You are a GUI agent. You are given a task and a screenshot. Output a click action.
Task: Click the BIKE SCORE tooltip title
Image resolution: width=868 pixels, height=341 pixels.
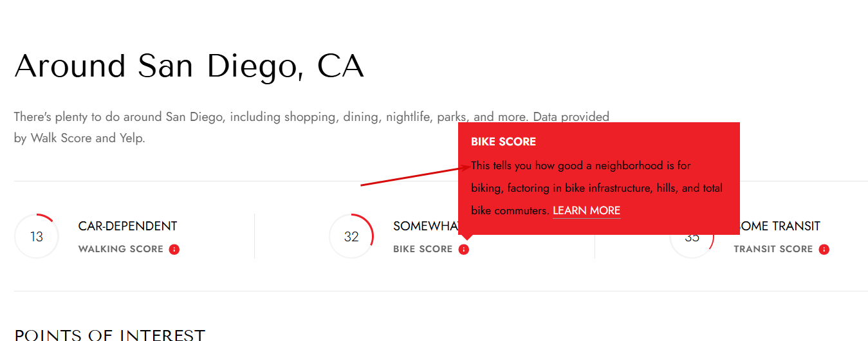click(x=503, y=142)
